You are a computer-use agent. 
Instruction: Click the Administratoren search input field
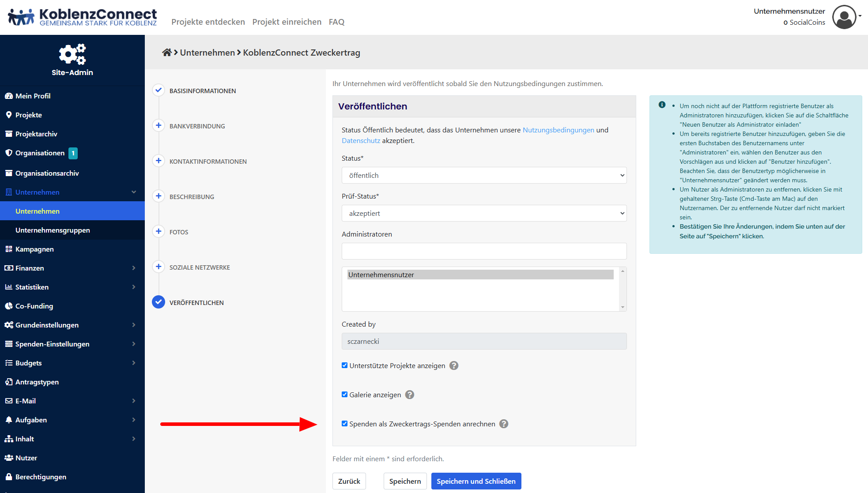(x=484, y=251)
